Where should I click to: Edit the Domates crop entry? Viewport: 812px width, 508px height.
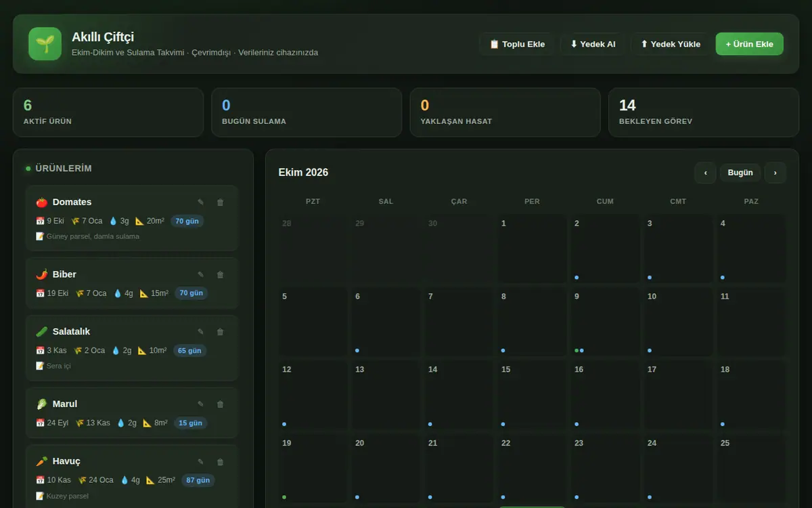pos(200,202)
